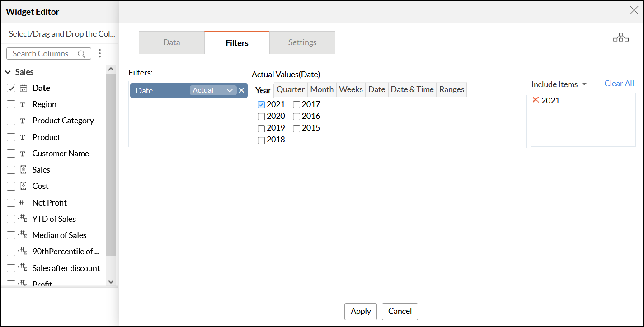The height and width of the screenshot is (327, 644).
Task: Tick the Product Category column checkbox
Action: pos(11,121)
